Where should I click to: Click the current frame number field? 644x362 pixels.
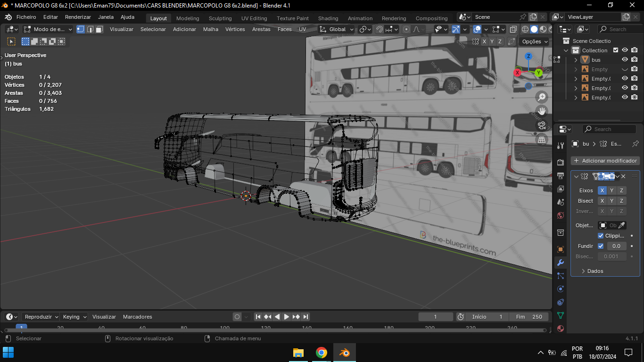click(436, 317)
